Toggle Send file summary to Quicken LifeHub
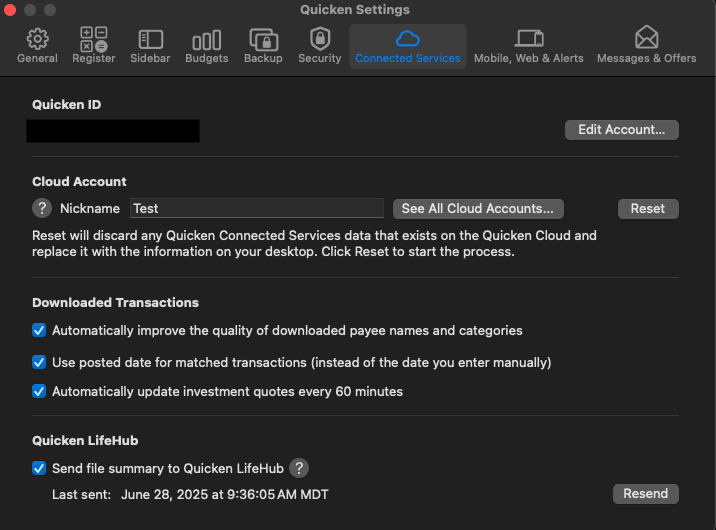 click(x=39, y=468)
